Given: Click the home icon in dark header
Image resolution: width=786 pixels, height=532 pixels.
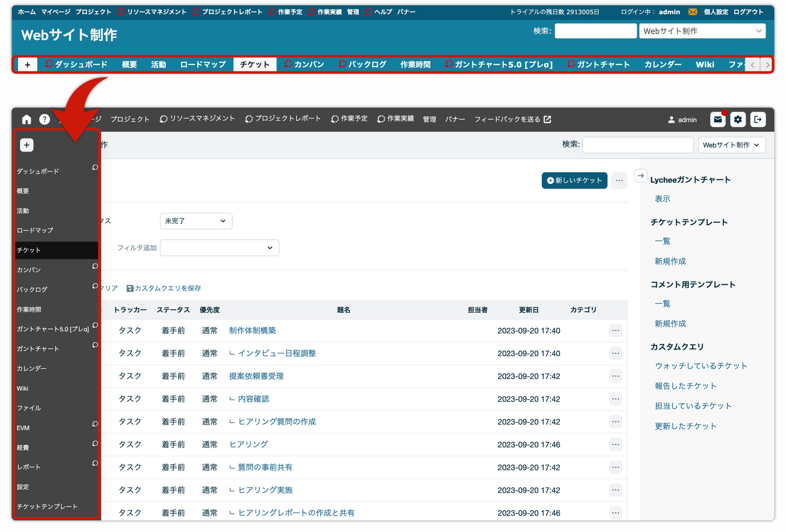Looking at the screenshot, I should pos(27,119).
